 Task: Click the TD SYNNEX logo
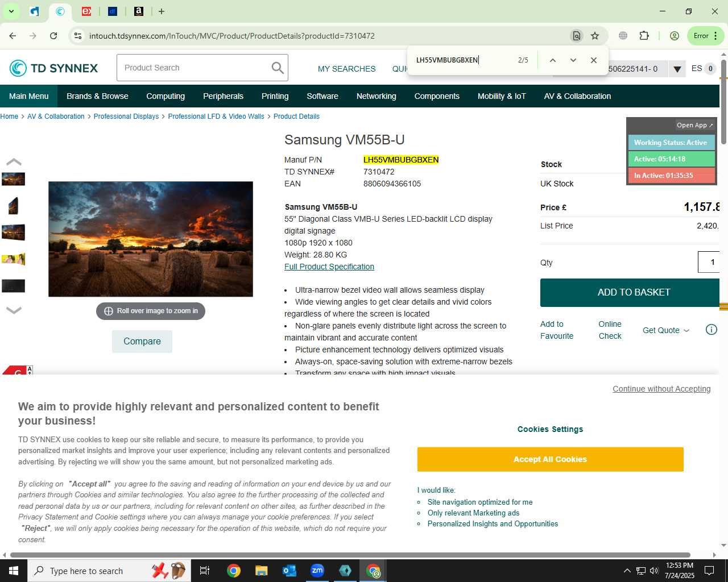(54, 68)
